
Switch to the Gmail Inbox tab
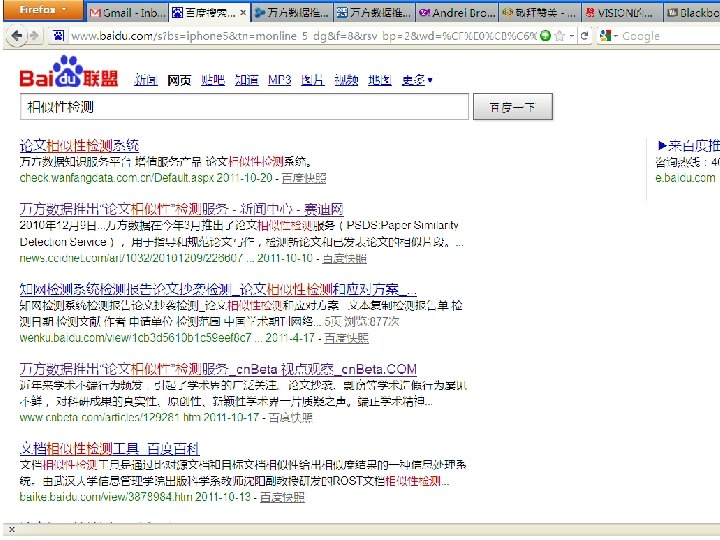click(127, 12)
